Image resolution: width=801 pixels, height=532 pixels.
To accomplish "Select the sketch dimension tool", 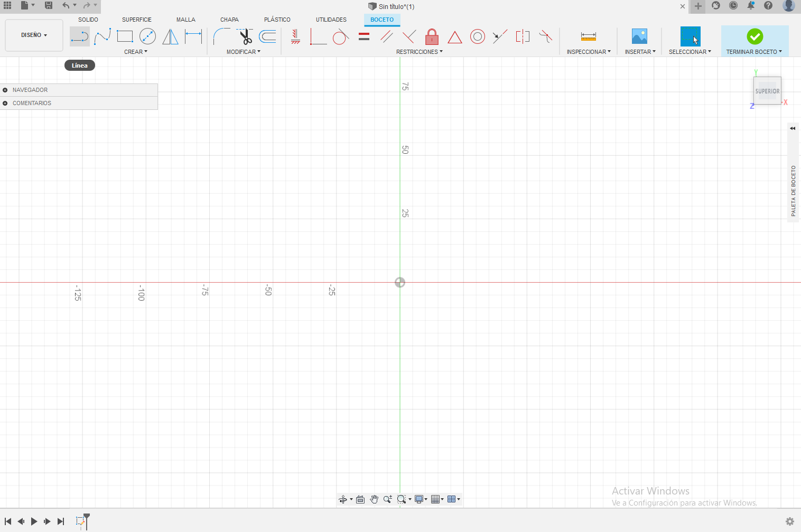I will coord(193,36).
